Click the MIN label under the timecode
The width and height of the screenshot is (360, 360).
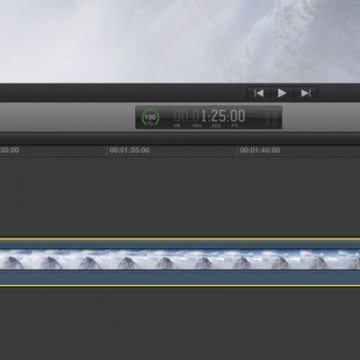click(197, 126)
